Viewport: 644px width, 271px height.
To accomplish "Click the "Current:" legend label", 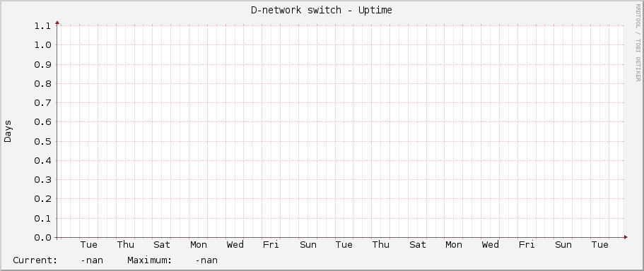I will 35,260.
